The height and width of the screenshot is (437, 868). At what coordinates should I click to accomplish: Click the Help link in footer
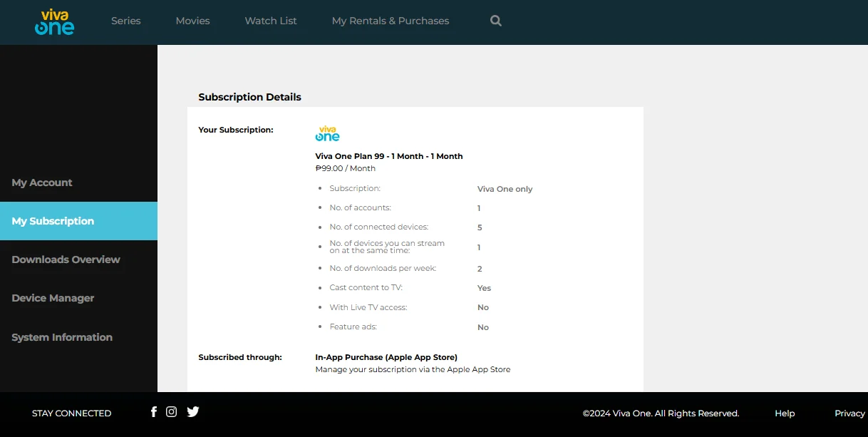click(785, 413)
